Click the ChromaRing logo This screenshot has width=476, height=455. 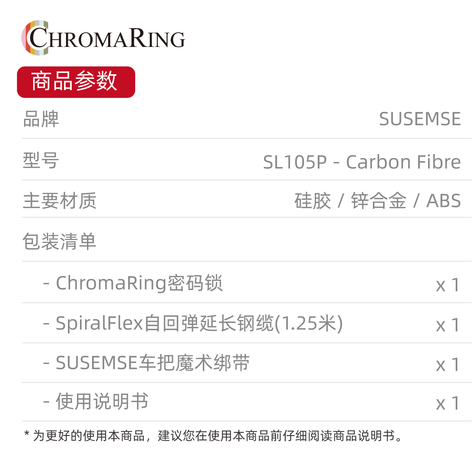(x=103, y=38)
